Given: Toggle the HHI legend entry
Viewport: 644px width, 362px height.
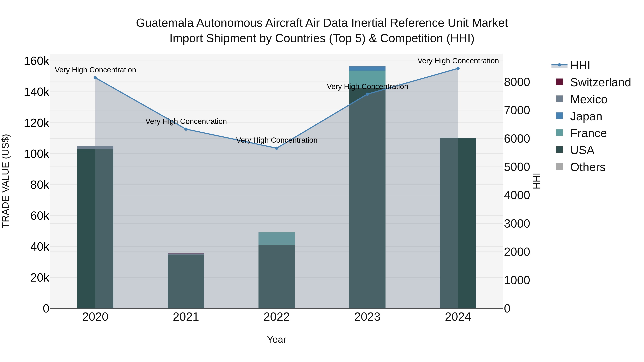Looking at the screenshot, I should (x=571, y=65).
